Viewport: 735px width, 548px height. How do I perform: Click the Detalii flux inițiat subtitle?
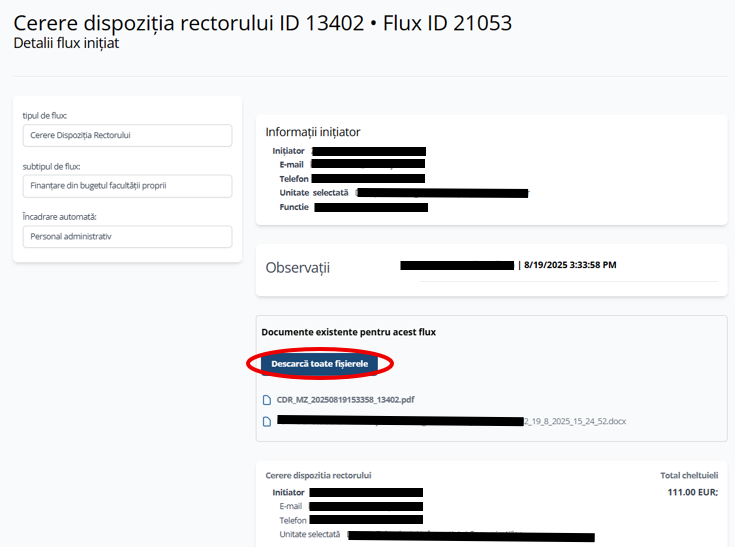coord(66,43)
